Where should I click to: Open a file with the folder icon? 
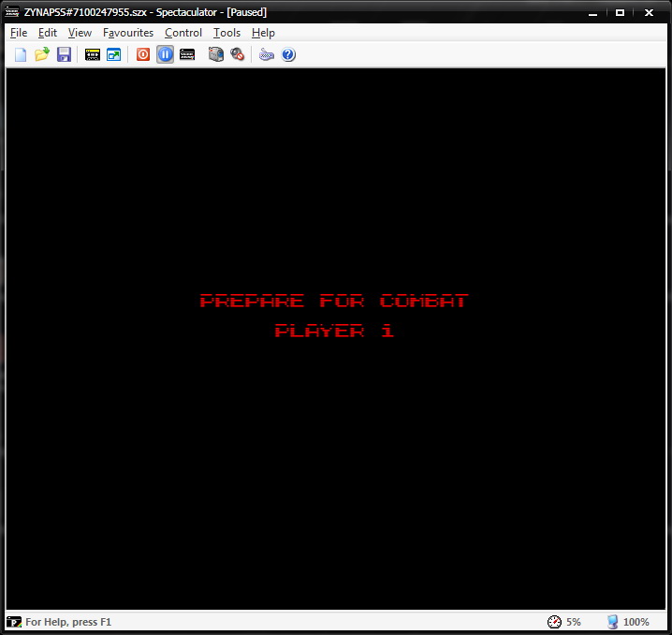pyautogui.click(x=42, y=55)
